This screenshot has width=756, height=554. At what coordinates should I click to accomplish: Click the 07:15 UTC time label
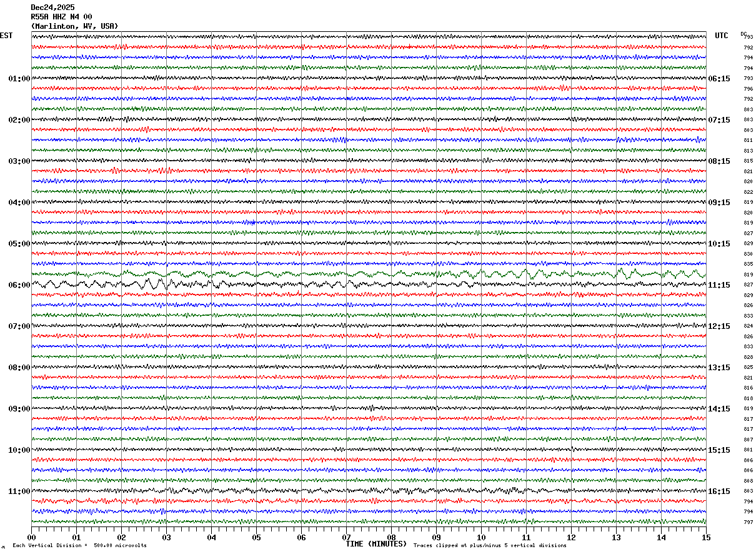point(719,120)
